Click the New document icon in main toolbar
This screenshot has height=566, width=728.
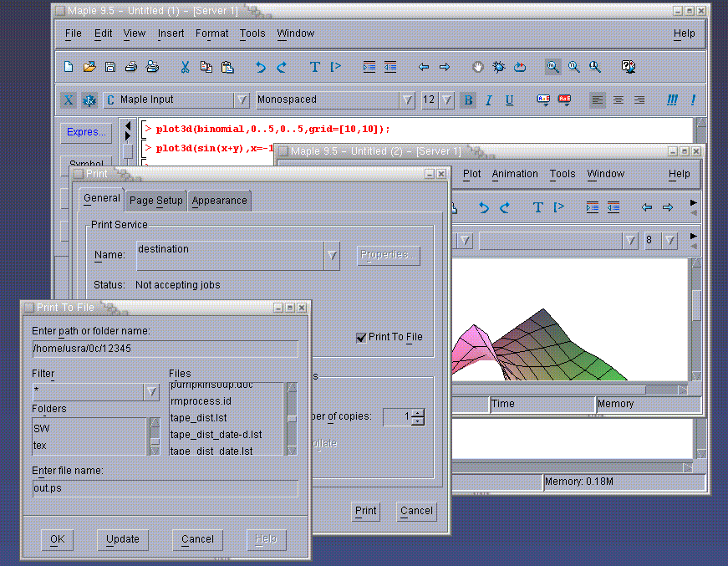coord(69,66)
